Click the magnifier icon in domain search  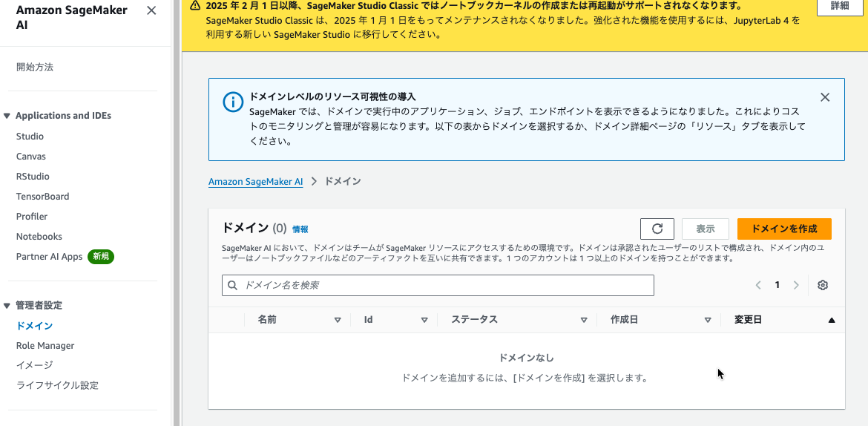233,285
